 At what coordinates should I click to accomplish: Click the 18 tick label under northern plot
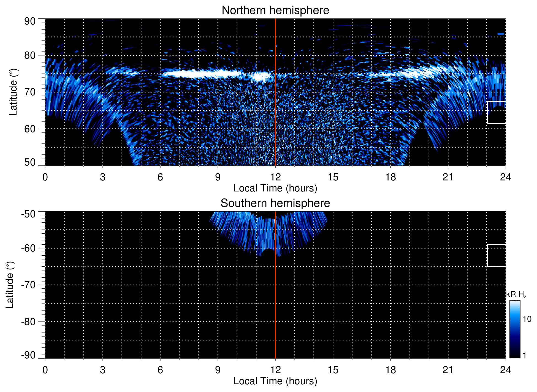(x=390, y=177)
